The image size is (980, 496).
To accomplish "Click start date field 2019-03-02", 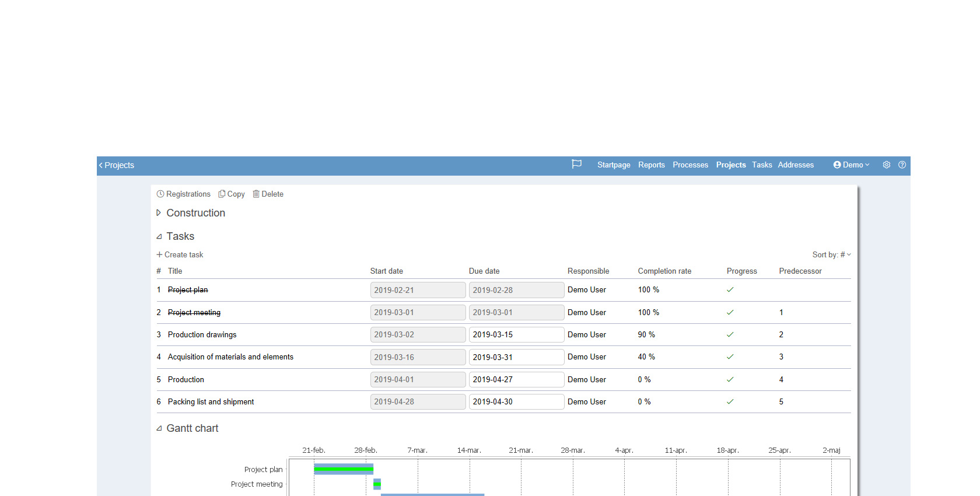I will (x=418, y=335).
